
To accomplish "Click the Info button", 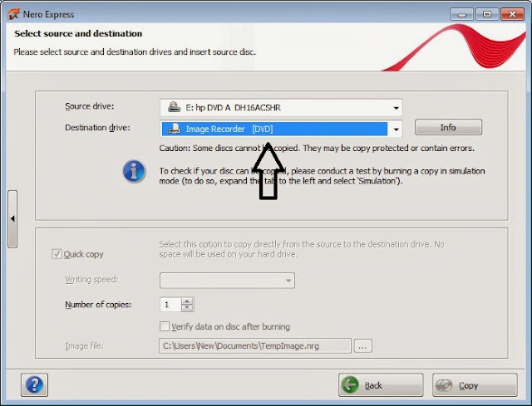I will click(x=448, y=127).
